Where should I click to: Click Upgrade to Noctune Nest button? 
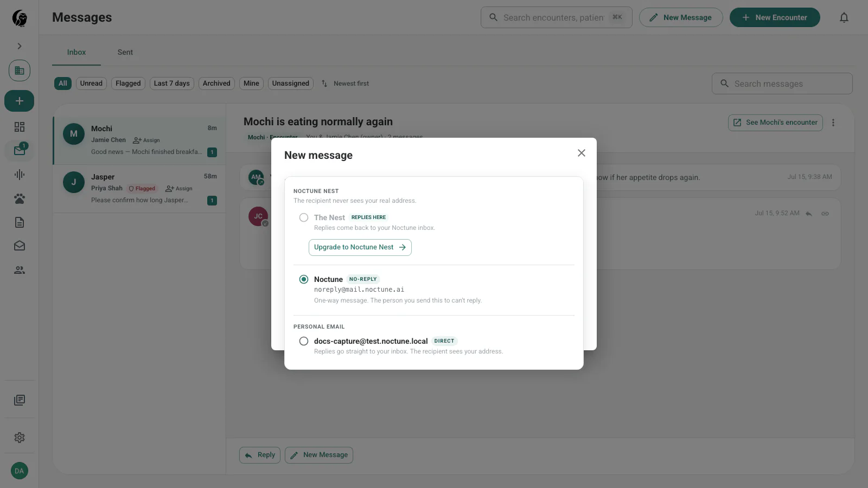coord(360,247)
